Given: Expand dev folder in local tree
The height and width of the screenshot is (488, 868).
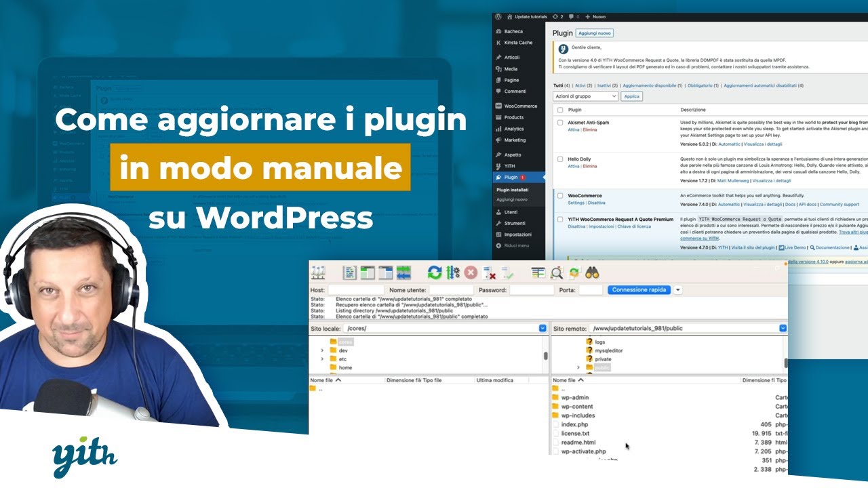Looking at the screenshot, I should point(322,350).
